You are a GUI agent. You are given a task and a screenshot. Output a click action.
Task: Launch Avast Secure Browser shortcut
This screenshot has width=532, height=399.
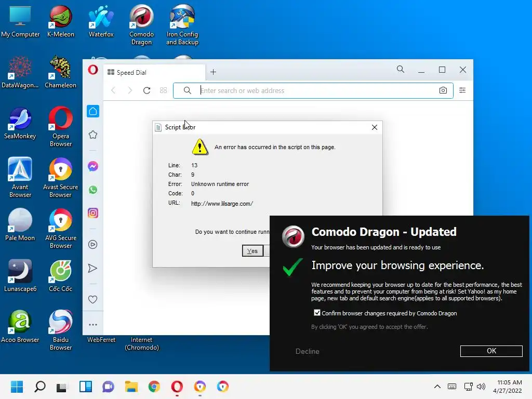(60, 178)
